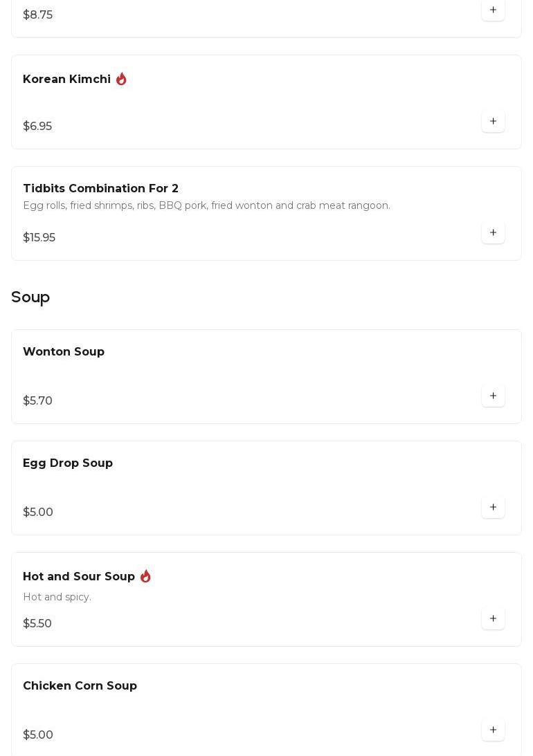Open the Egg Drop Soup item
The width and height of the screenshot is (533, 756).
click(x=68, y=463)
